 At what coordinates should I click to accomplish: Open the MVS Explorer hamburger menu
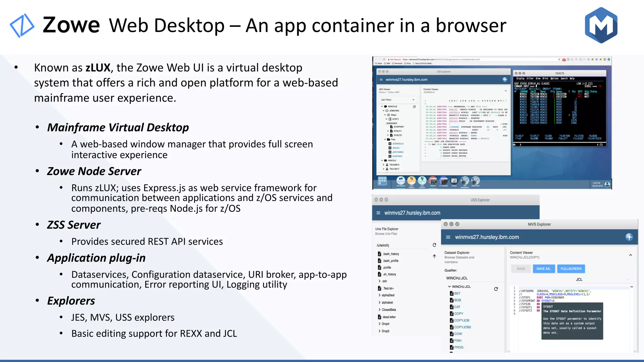(x=448, y=237)
